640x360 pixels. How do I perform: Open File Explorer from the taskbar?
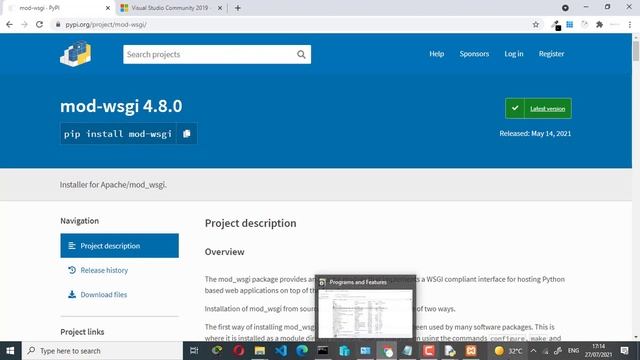click(260, 351)
